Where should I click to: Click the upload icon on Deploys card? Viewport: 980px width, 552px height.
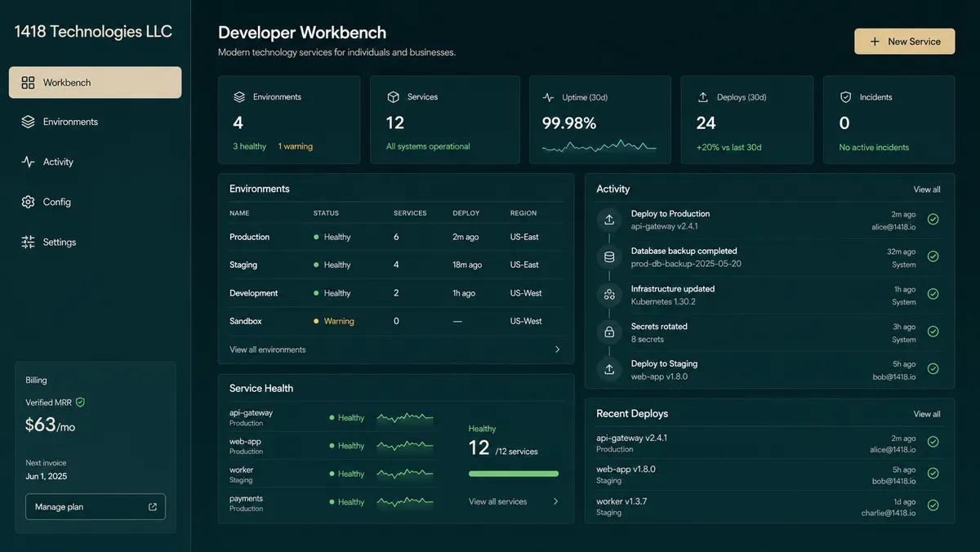(702, 97)
